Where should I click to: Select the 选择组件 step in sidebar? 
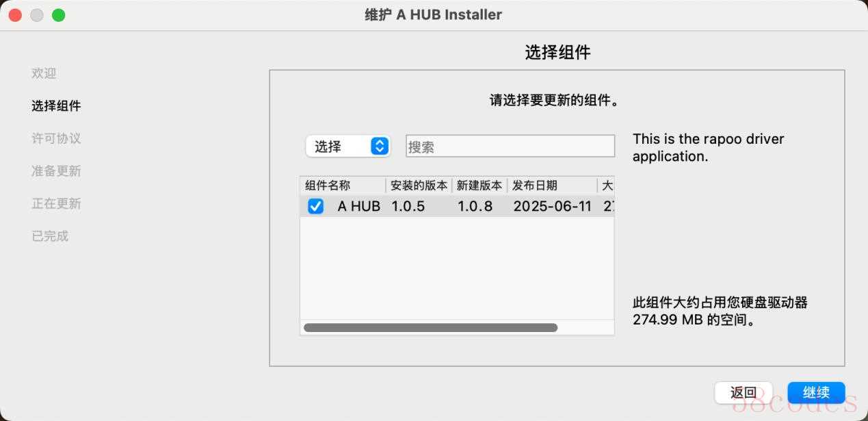[x=56, y=105]
